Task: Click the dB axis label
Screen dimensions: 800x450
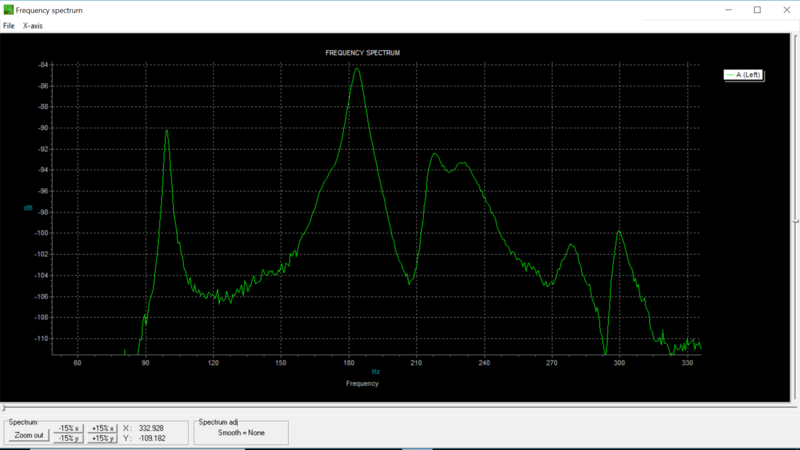Action: pos(28,208)
